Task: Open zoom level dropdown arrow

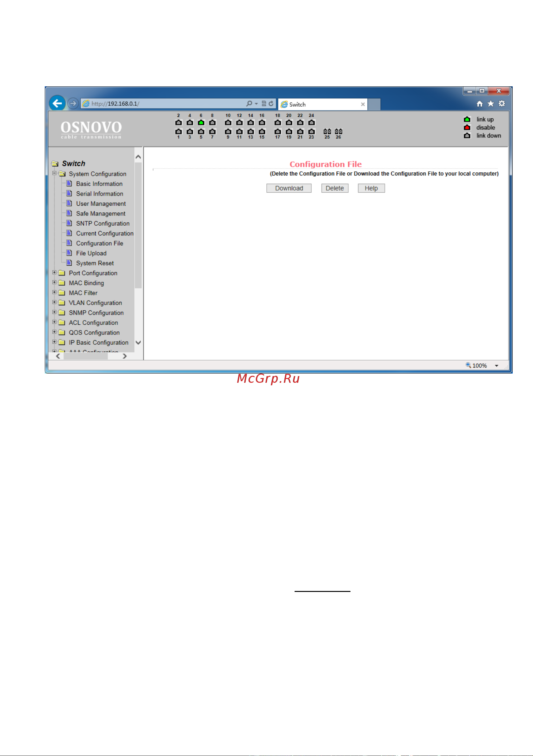Action: 496,366
